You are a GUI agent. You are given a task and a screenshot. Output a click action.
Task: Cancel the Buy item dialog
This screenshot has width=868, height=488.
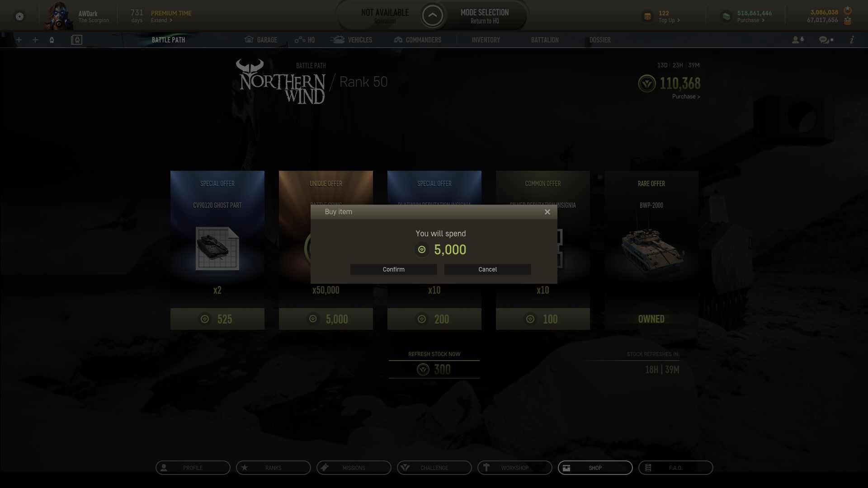pyautogui.click(x=487, y=269)
